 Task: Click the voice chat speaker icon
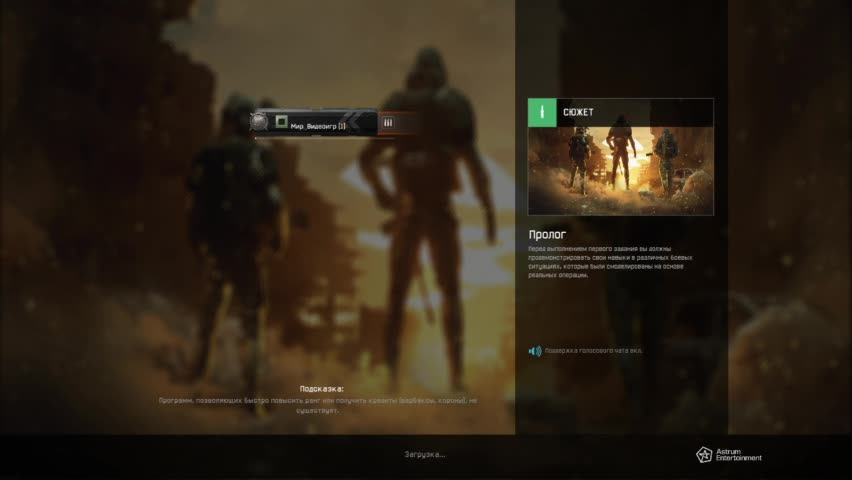point(535,351)
